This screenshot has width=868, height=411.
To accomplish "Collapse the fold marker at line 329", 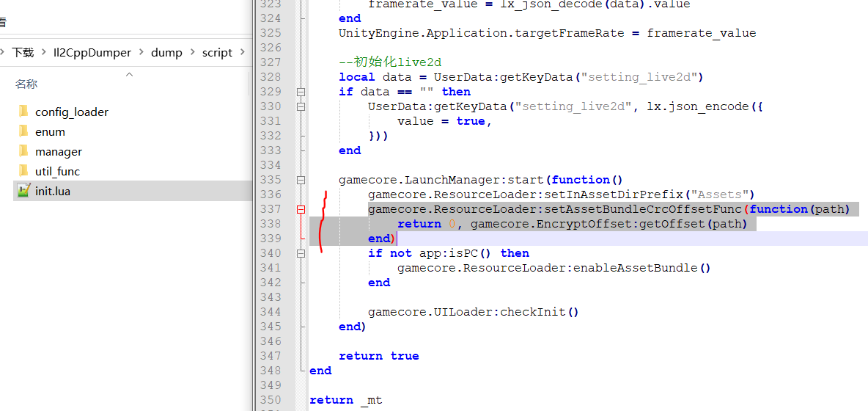I will pos(301,92).
